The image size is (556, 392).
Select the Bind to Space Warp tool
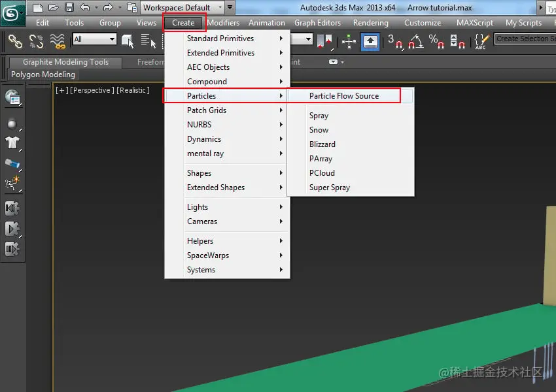tap(58, 41)
